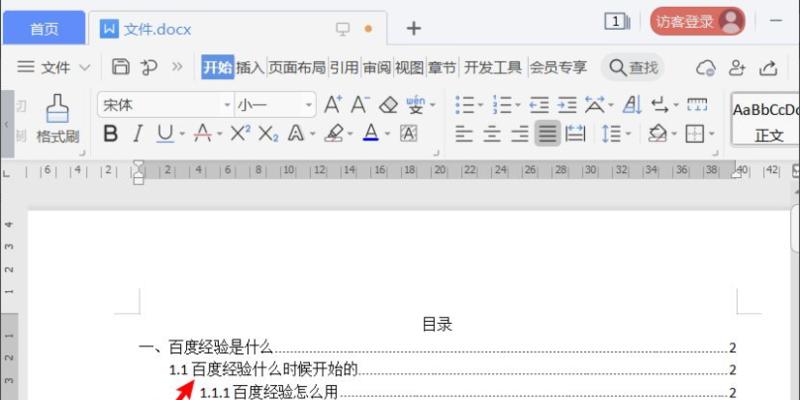Screen dimensions: 800x400
Task: Open underline style dropdown arrow
Action: pyautogui.click(x=182, y=135)
